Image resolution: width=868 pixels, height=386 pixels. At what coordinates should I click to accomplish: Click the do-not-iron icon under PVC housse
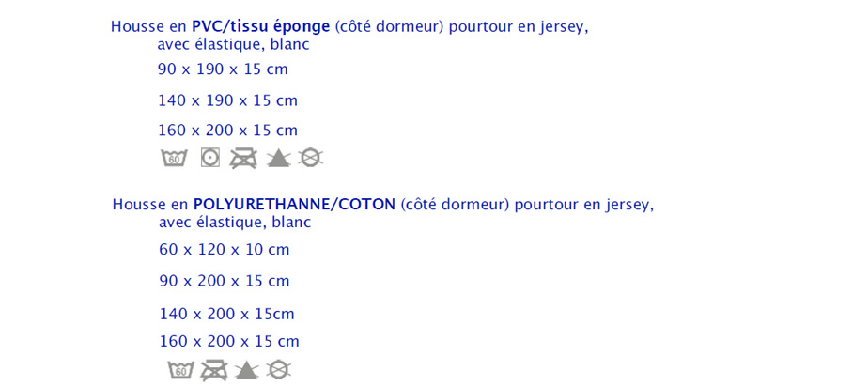(x=243, y=159)
